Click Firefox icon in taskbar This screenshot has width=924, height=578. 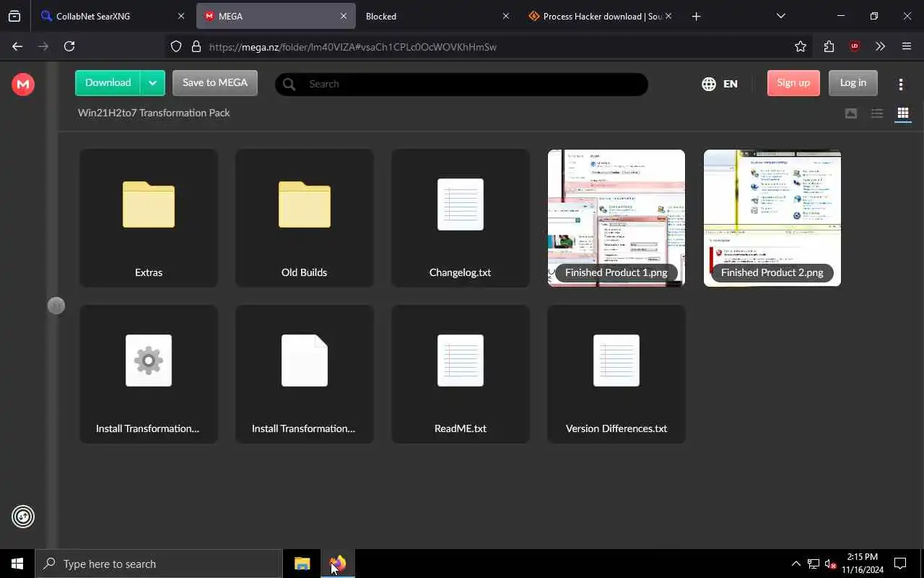[338, 564]
